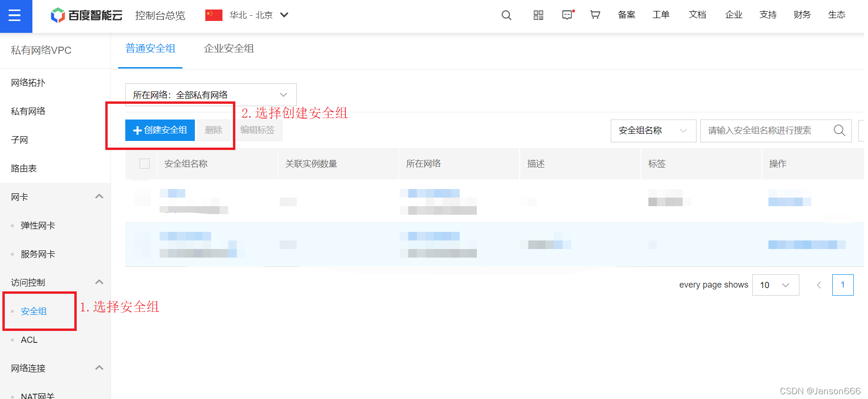Click the 操作 column header
The image size is (868, 399).
(778, 164)
